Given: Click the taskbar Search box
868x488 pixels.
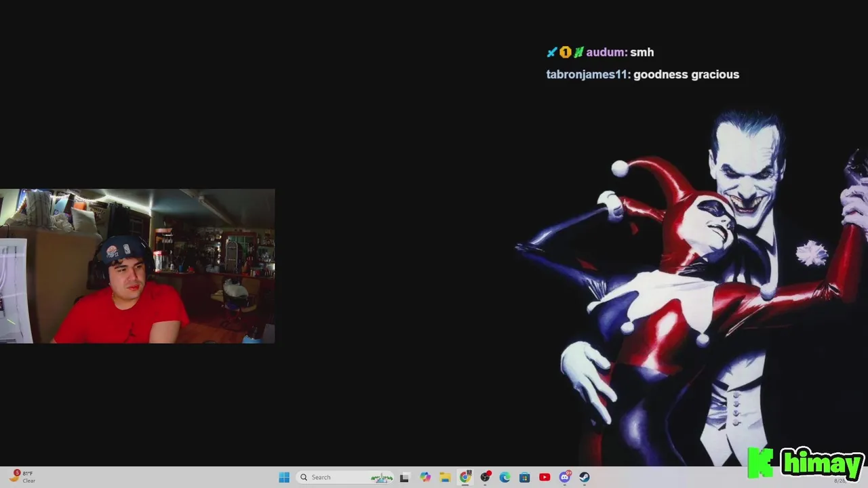Looking at the screenshot, I should pyautogui.click(x=347, y=477).
